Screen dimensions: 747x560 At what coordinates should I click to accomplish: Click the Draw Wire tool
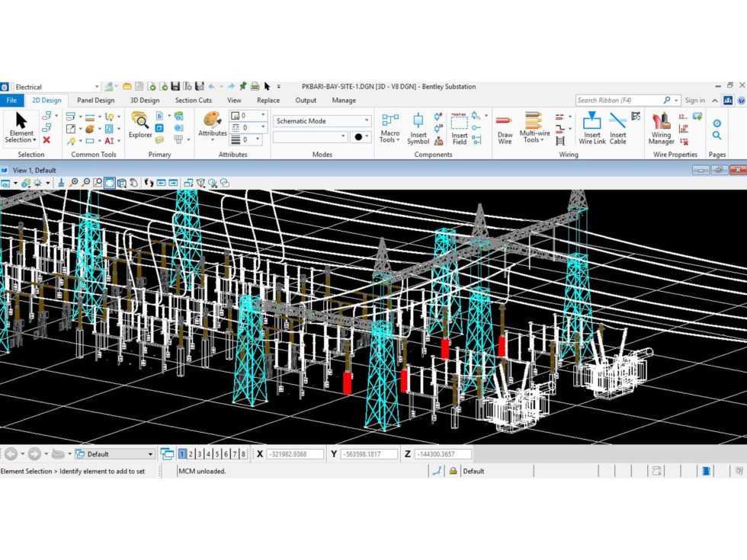point(505,128)
